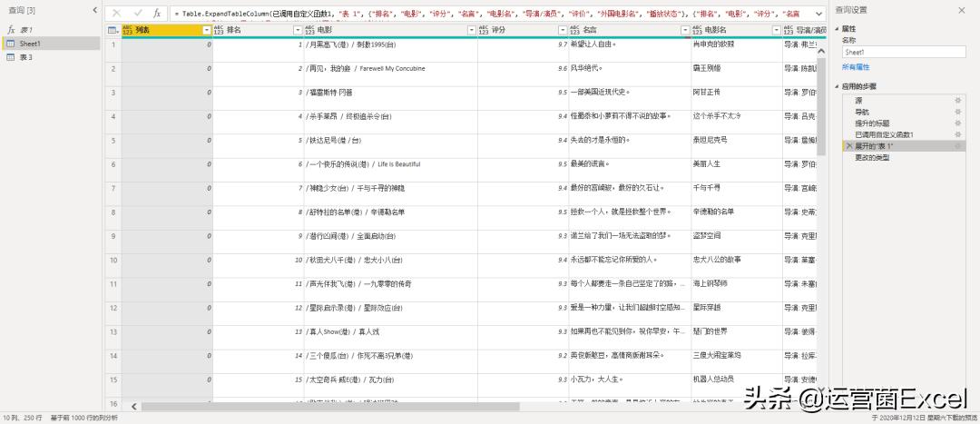
Task: Close the 查询设置 pane
Action: [x=961, y=10]
